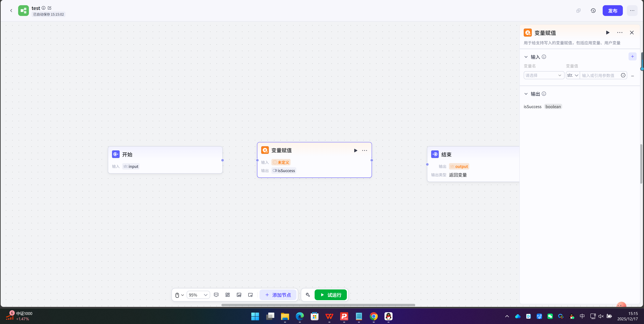This screenshot has height=324, width=644.
Task: Open the wrench debug tool icon
Action: point(308,295)
